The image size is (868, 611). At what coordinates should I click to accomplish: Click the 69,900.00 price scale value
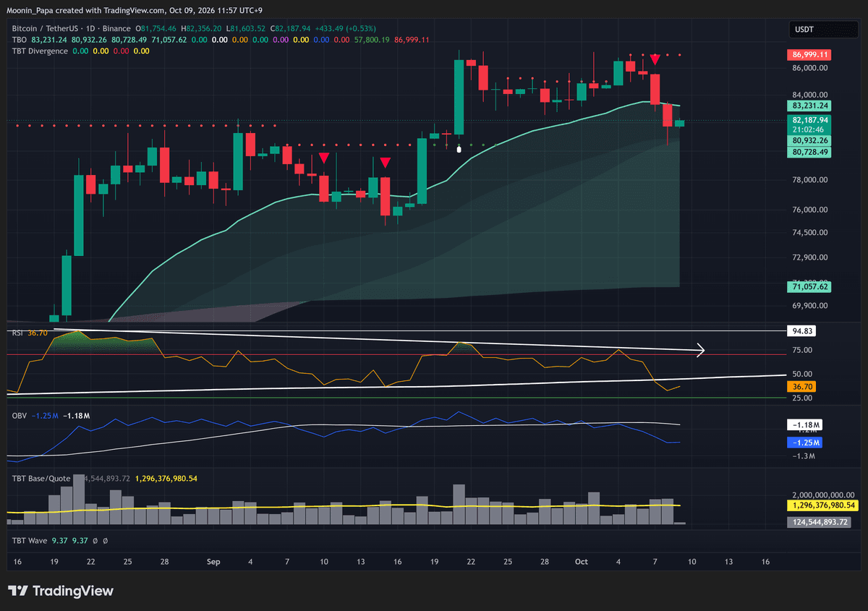tap(810, 306)
